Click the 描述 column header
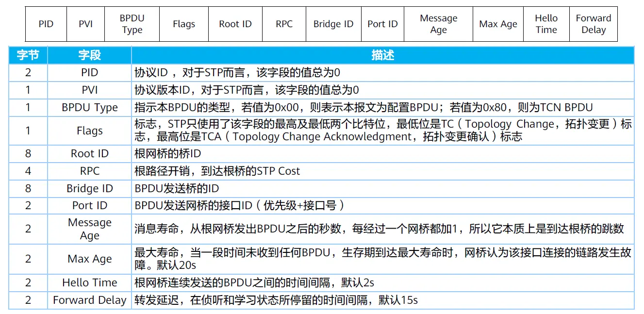The width and height of the screenshot is (644, 314). 382,55
